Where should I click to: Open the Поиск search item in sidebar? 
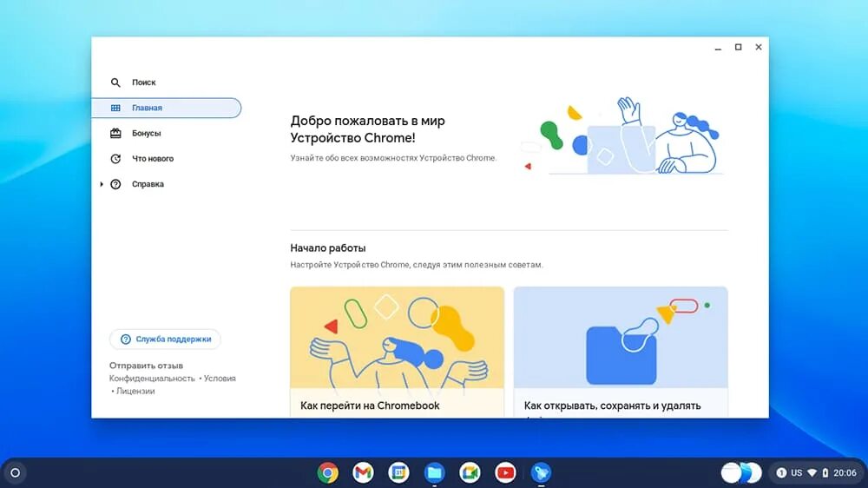click(166, 82)
